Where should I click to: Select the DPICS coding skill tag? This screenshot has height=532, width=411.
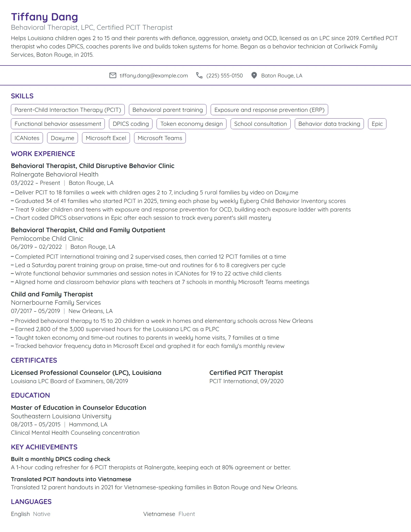131,124
